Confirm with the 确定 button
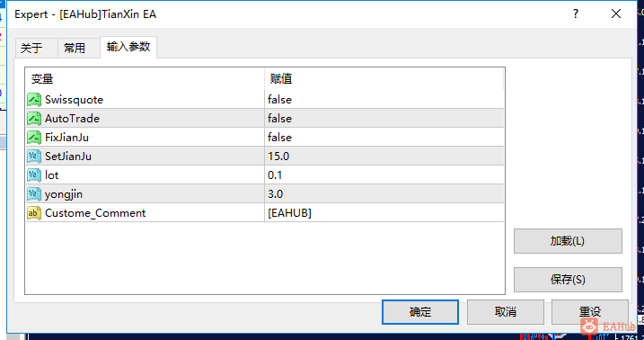This screenshot has height=340, width=644. [x=420, y=312]
